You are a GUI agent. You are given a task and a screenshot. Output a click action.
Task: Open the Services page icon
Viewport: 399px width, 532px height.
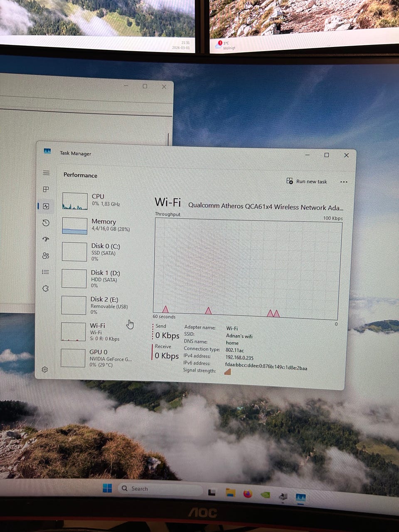click(46, 288)
